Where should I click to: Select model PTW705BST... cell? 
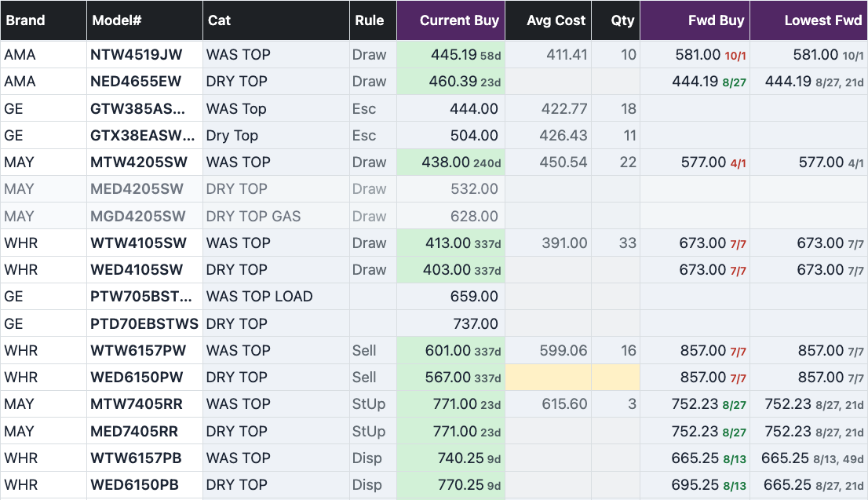(x=144, y=296)
